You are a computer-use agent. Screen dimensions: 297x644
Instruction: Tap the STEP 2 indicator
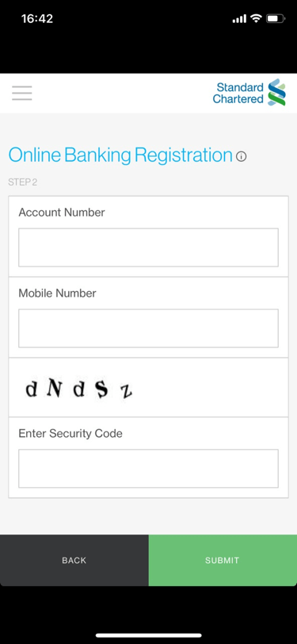(x=22, y=182)
